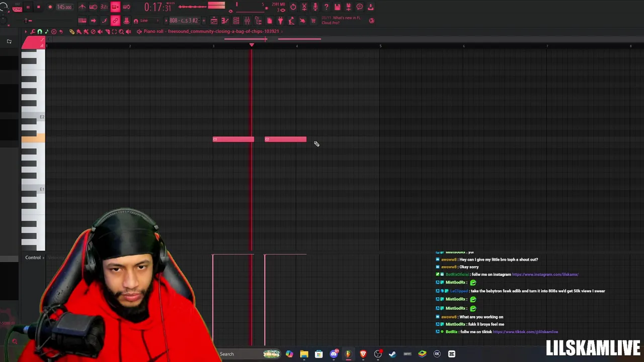Open the 'What's new in FL Cloud Pro?' news

click(341, 20)
